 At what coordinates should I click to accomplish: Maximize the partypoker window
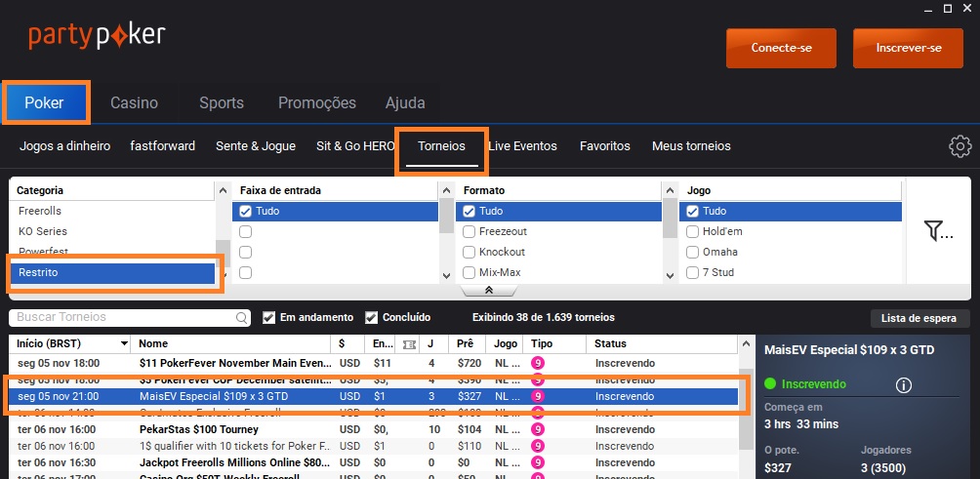pos(948,8)
